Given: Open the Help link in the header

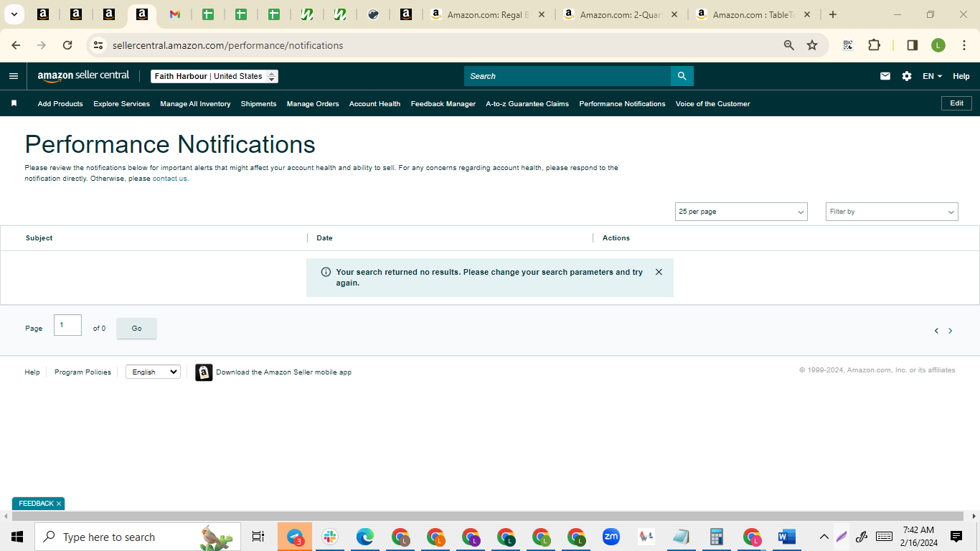Looking at the screenshot, I should click(961, 76).
